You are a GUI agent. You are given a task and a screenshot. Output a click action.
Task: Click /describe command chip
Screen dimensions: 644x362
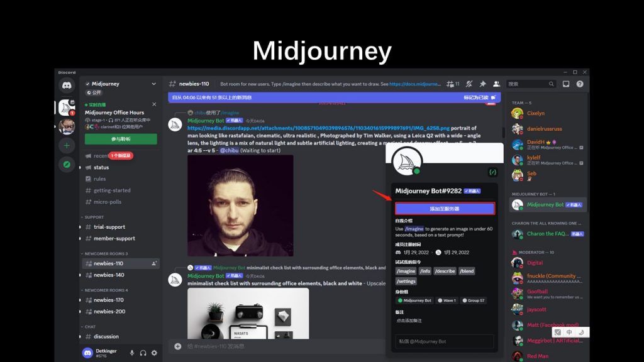pyautogui.click(x=445, y=271)
